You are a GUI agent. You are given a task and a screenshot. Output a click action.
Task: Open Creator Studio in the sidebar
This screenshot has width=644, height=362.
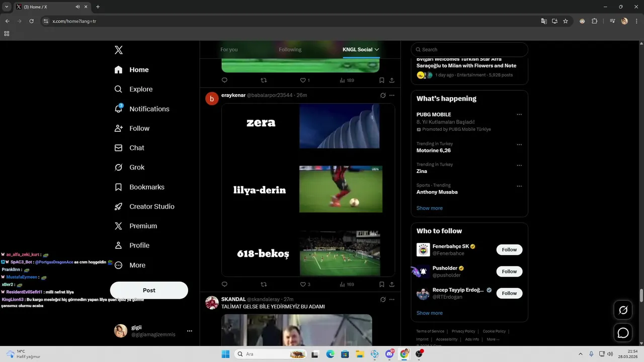tap(144, 207)
